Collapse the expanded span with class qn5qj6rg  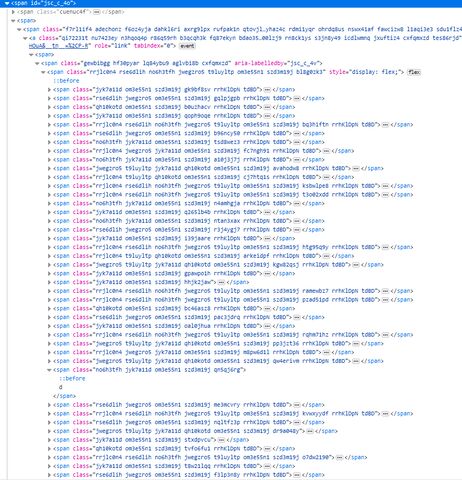pyautogui.click(x=49, y=370)
